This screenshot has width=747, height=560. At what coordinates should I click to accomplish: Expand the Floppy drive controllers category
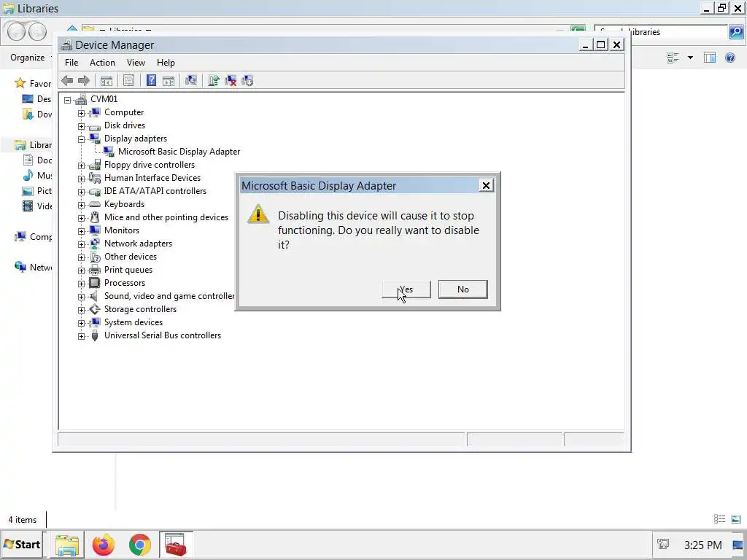coord(82,166)
